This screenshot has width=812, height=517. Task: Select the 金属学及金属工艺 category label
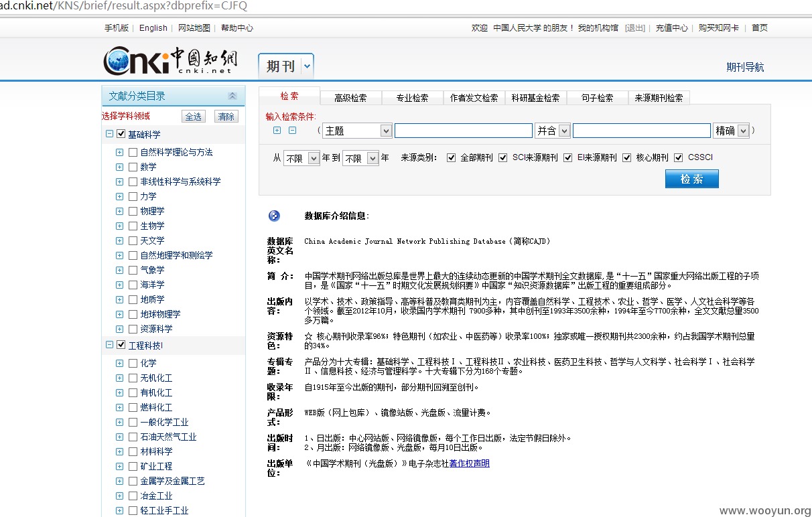click(172, 481)
